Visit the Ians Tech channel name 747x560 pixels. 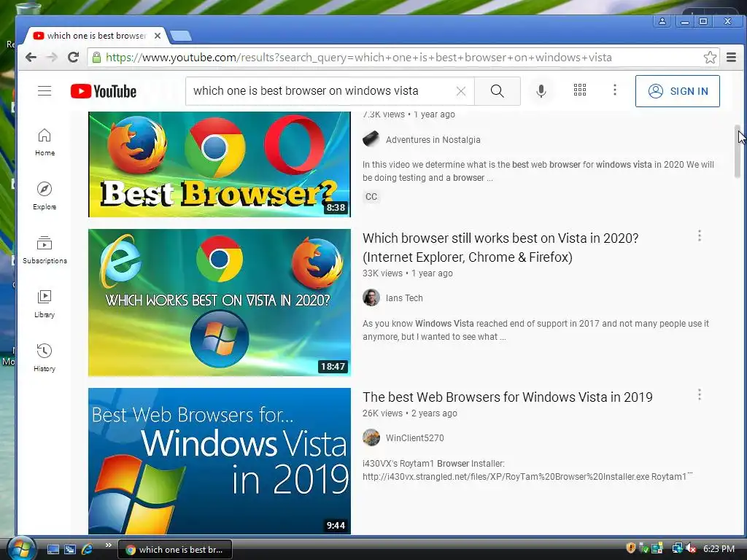tap(404, 298)
